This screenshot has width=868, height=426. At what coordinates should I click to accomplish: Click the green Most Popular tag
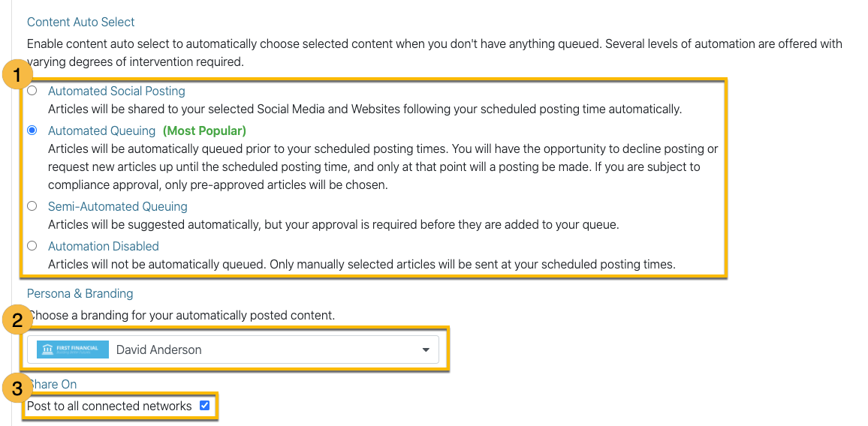tap(204, 130)
